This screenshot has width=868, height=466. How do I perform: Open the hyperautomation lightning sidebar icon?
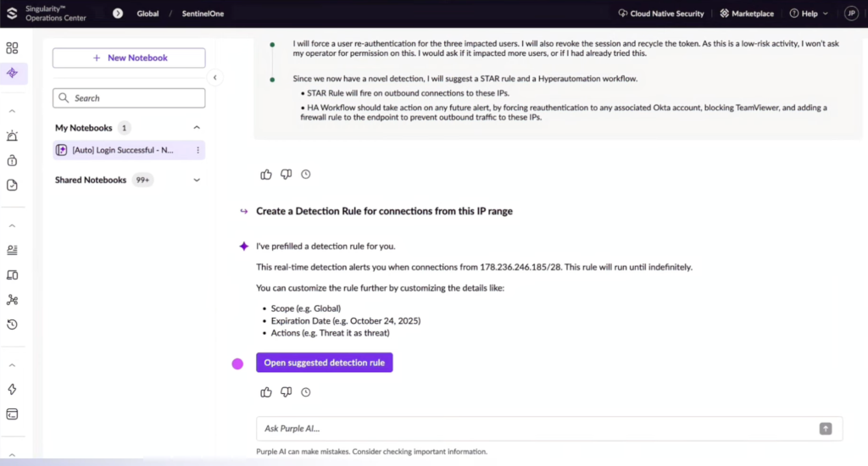12,389
